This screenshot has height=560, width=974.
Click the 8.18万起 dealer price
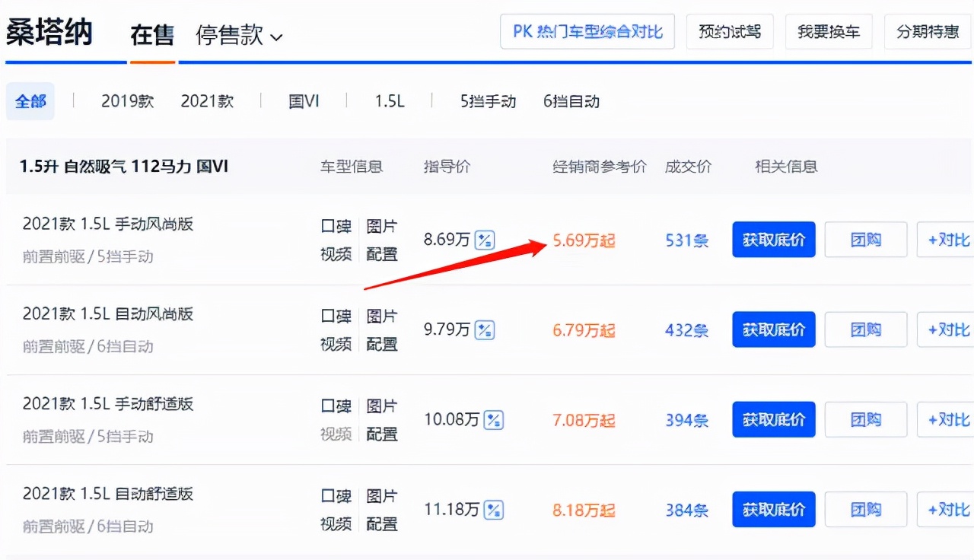pos(584,510)
